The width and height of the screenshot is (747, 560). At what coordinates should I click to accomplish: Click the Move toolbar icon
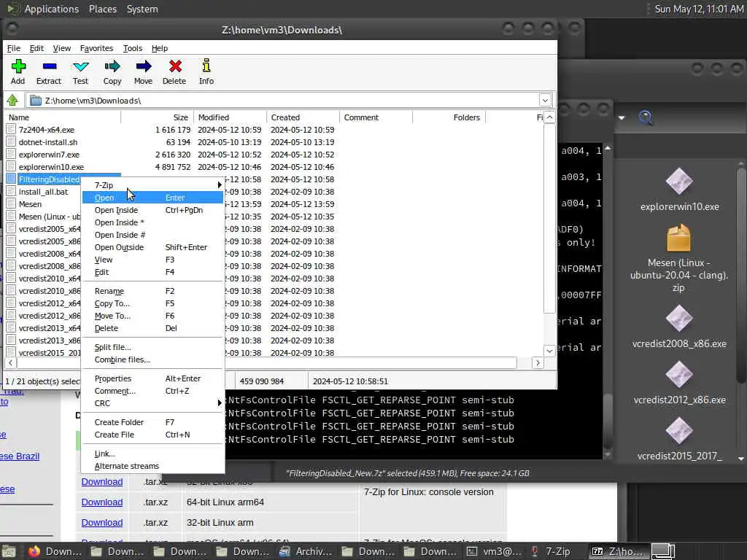click(144, 72)
